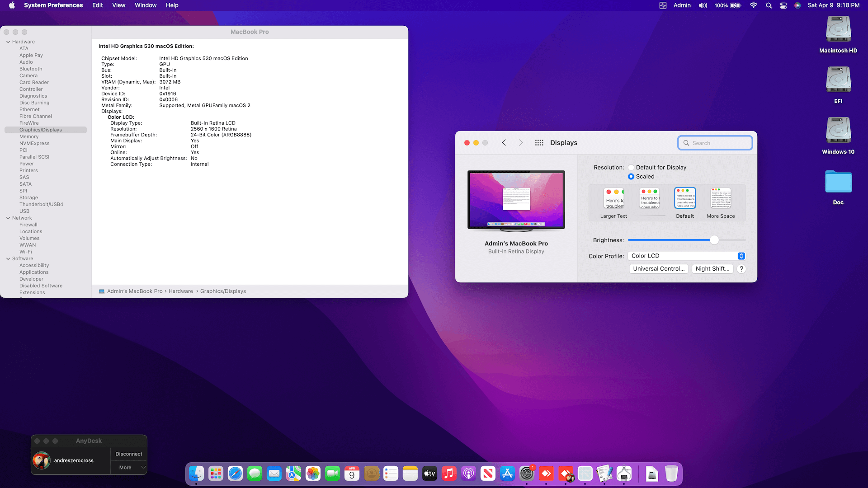Open the Window menu
868x488 pixels.
[x=145, y=5]
